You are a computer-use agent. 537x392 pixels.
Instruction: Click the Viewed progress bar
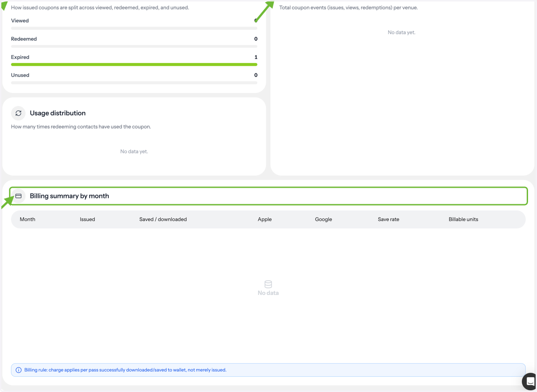[x=134, y=28]
